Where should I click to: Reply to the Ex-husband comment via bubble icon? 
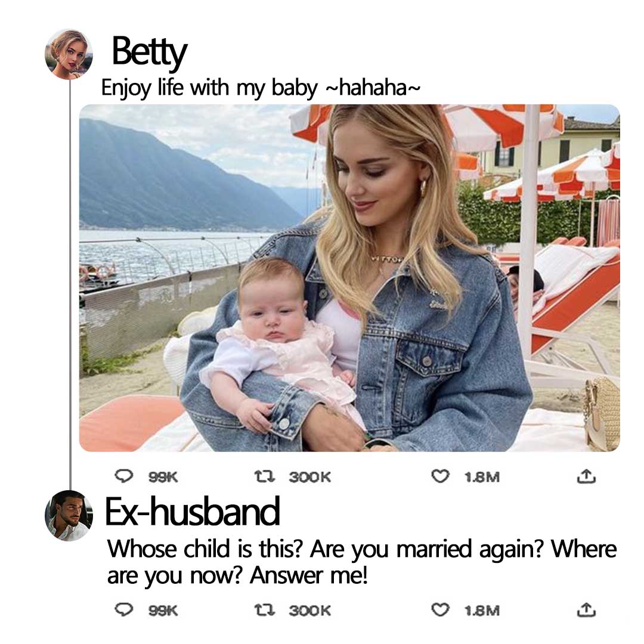pos(123,609)
